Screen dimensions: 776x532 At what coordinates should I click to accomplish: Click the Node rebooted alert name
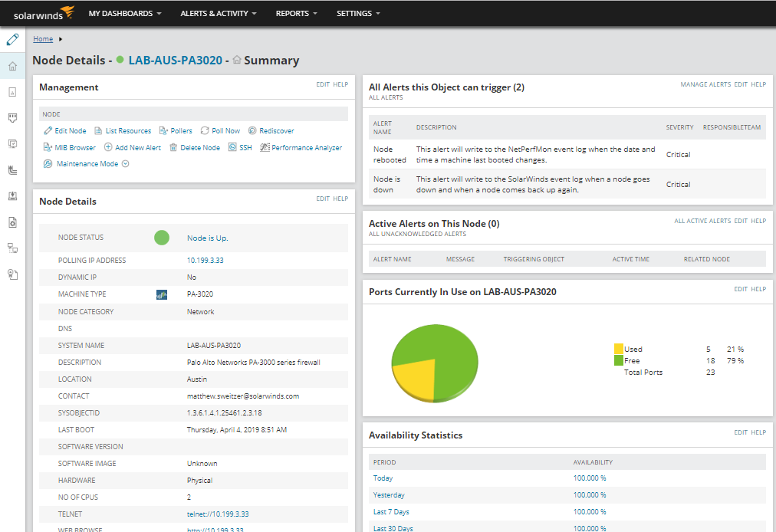point(390,154)
